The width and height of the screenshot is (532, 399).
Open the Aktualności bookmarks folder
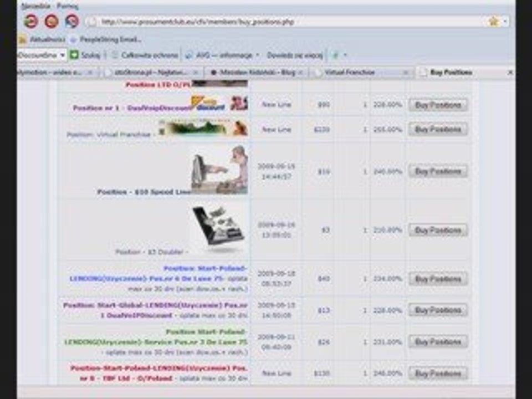pos(42,39)
